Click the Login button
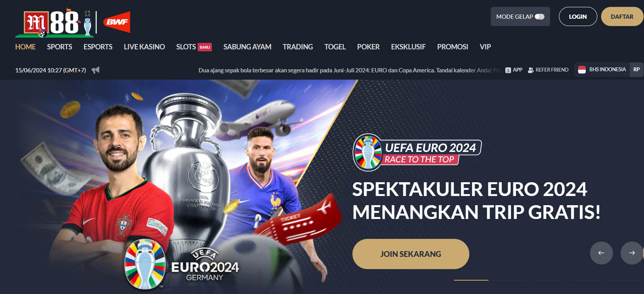The width and height of the screenshot is (644, 294). 578,16
